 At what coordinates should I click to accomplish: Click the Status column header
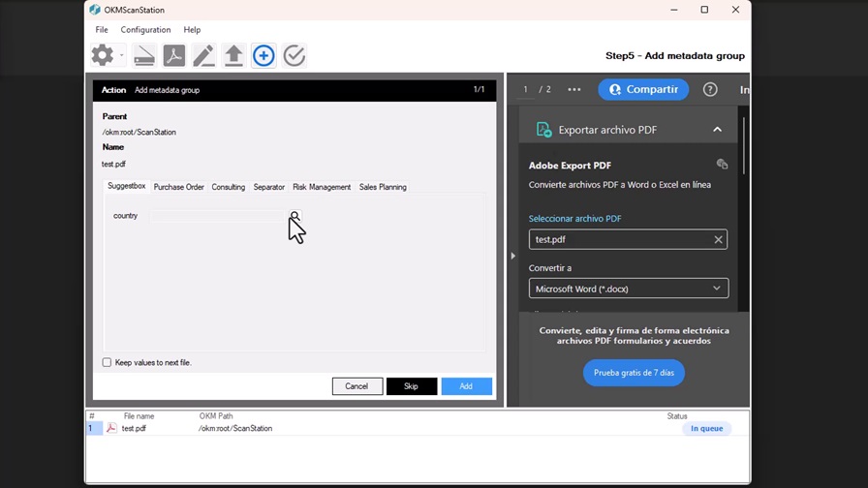click(x=676, y=416)
